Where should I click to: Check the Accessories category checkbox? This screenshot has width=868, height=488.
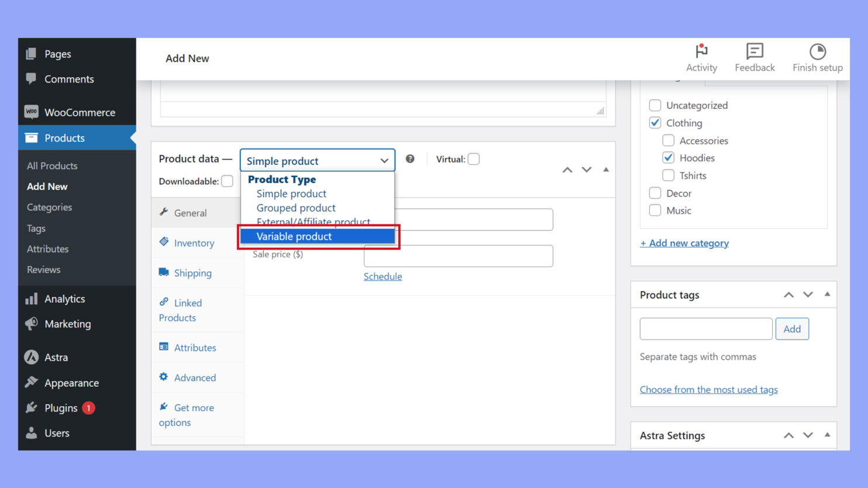668,140
